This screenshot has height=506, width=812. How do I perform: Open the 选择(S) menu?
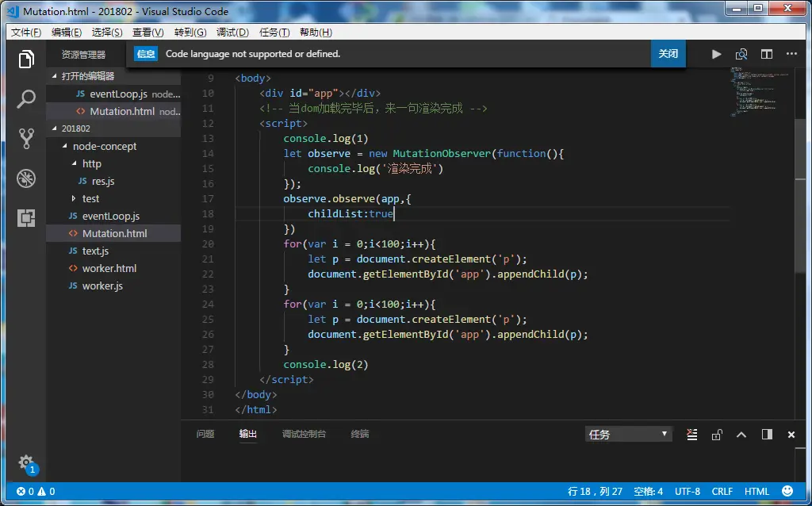[x=107, y=32]
